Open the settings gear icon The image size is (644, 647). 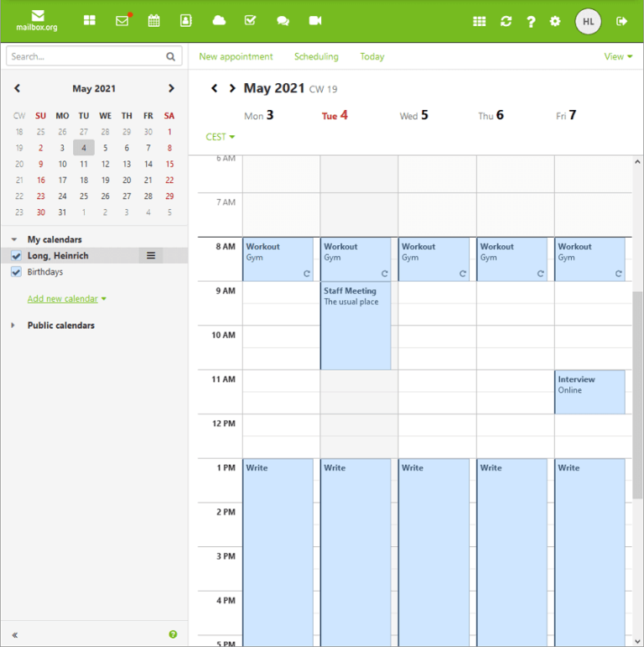click(x=554, y=22)
